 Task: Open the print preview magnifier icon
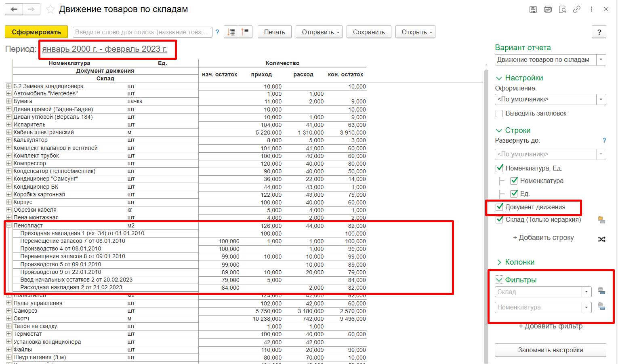tap(562, 9)
